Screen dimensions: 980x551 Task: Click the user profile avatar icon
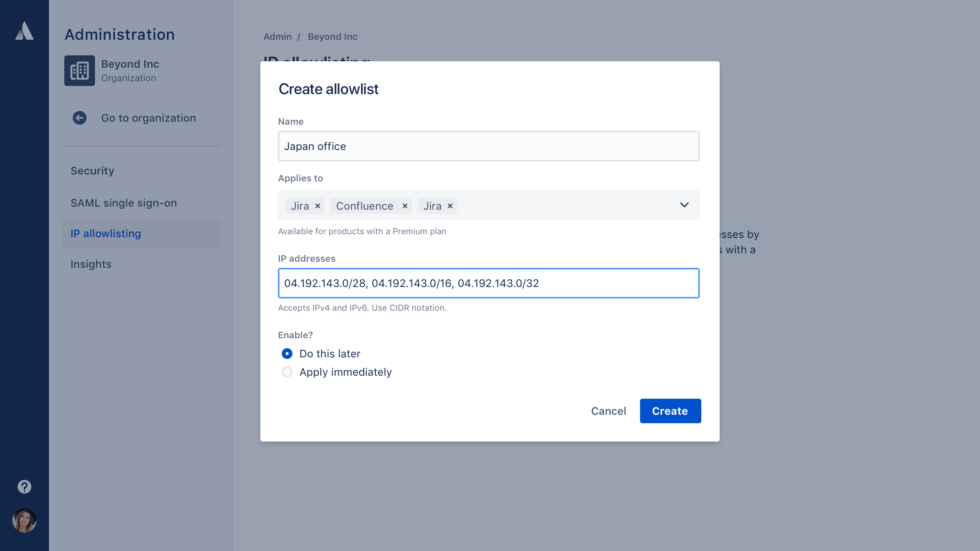pos(24,520)
